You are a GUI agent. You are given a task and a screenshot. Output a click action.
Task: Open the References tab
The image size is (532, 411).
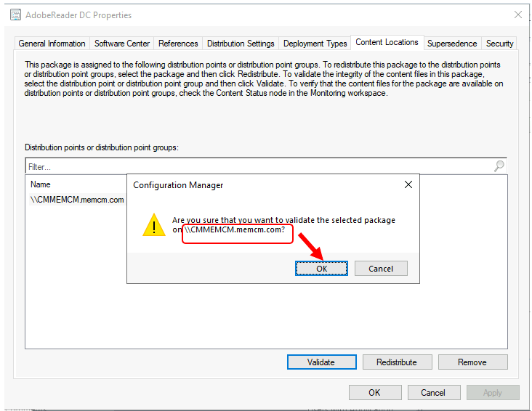[178, 44]
